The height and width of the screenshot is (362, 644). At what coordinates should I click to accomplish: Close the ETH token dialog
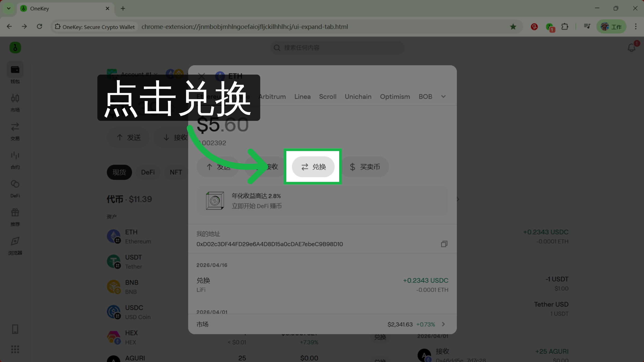click(202, 76)
